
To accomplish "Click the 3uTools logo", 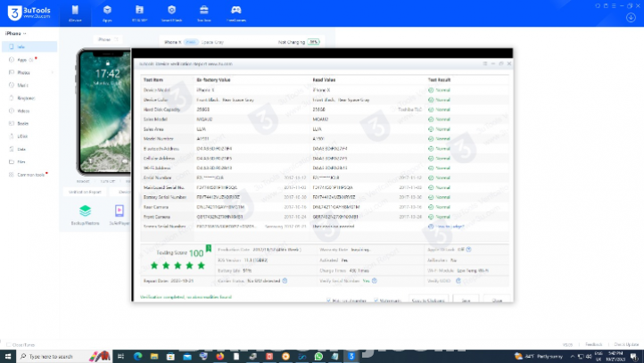I will tap(29, 12).
